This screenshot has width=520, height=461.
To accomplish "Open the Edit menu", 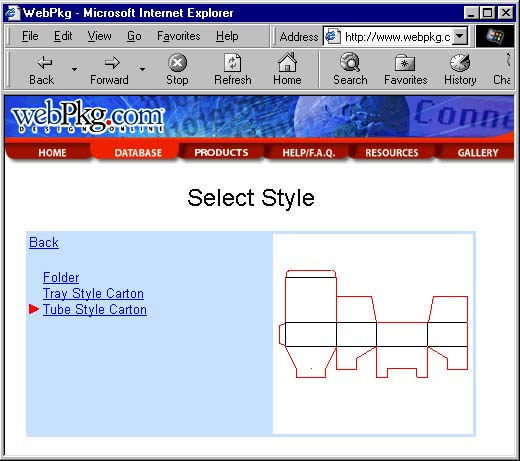I will [63, 36].
